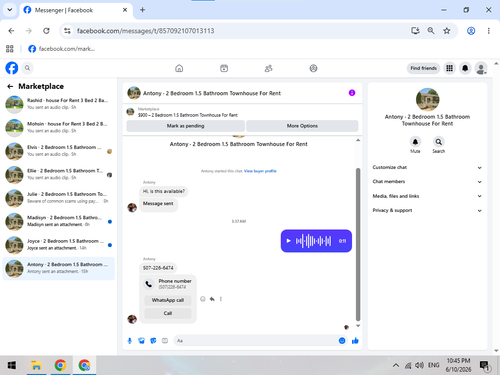Show hidden system tray icons
The height and width of the screenshot is (375, 500).
[396, 365]
